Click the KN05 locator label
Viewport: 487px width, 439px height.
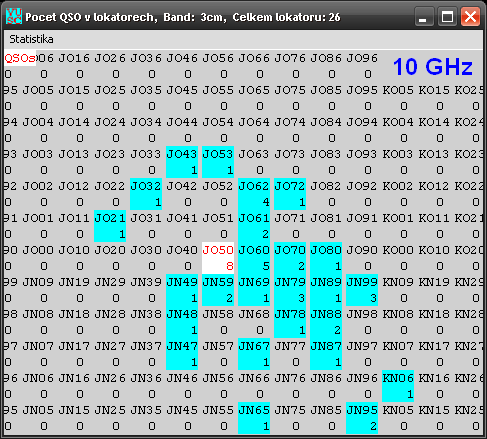pyautogui.click(x=398, y=410)
